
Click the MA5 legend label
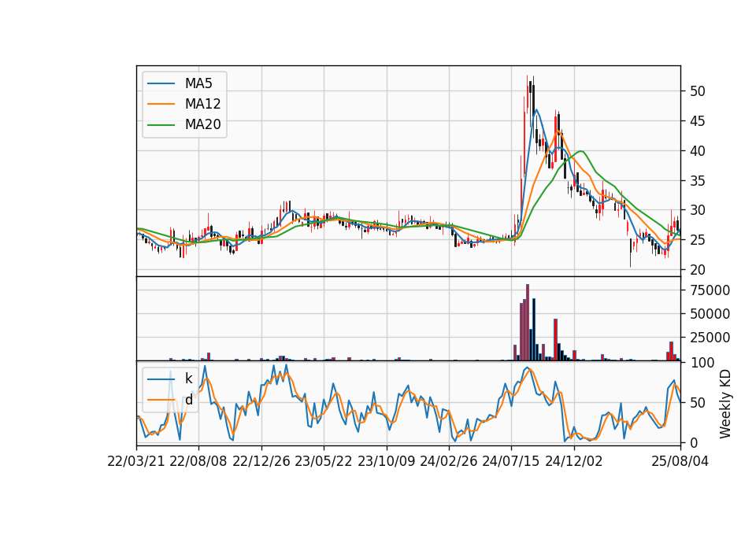pos(198,83)
